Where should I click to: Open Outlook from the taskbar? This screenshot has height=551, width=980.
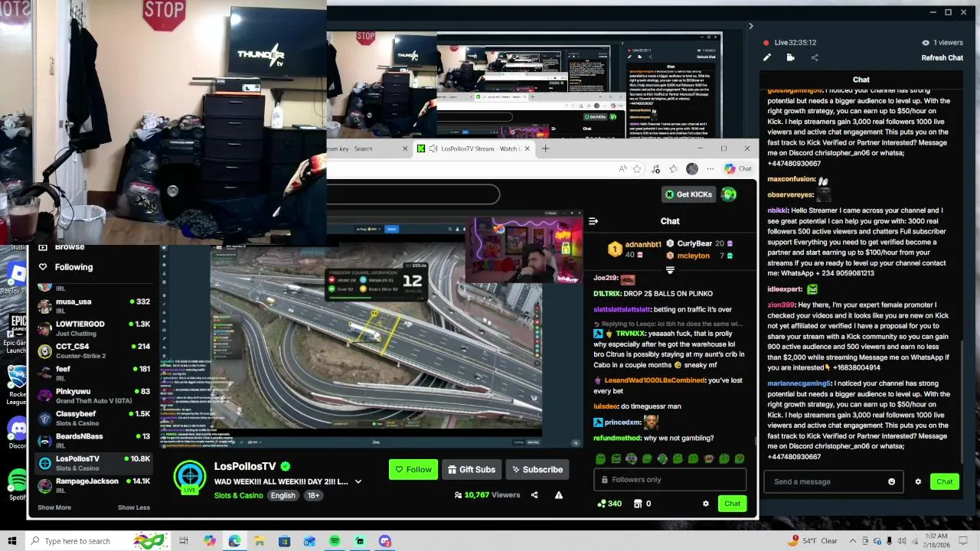point(309,541)
